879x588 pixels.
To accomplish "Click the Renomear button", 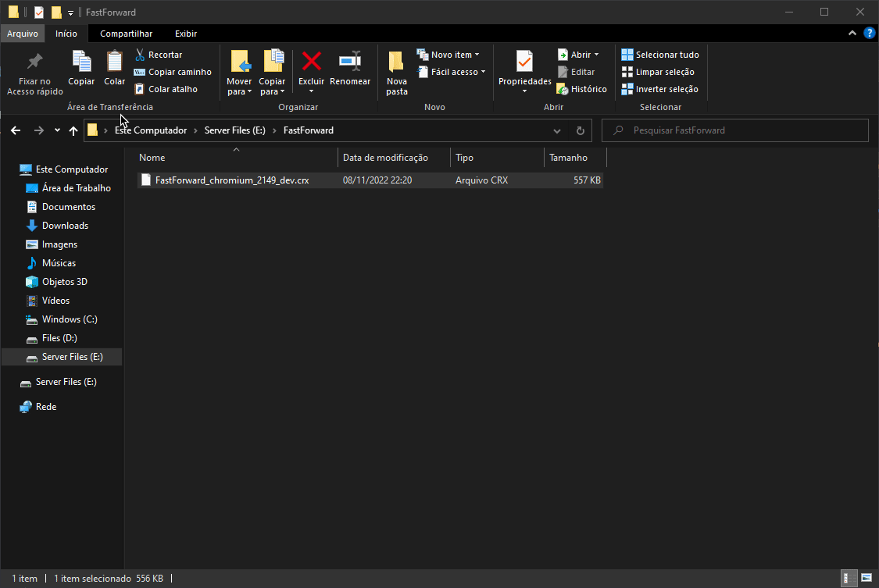I will [x=350, y=68].
